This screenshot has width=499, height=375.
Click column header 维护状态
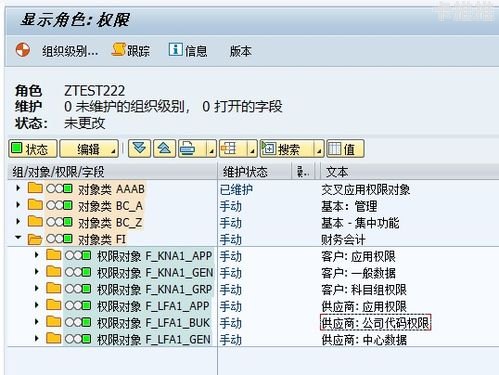[254, 172]
